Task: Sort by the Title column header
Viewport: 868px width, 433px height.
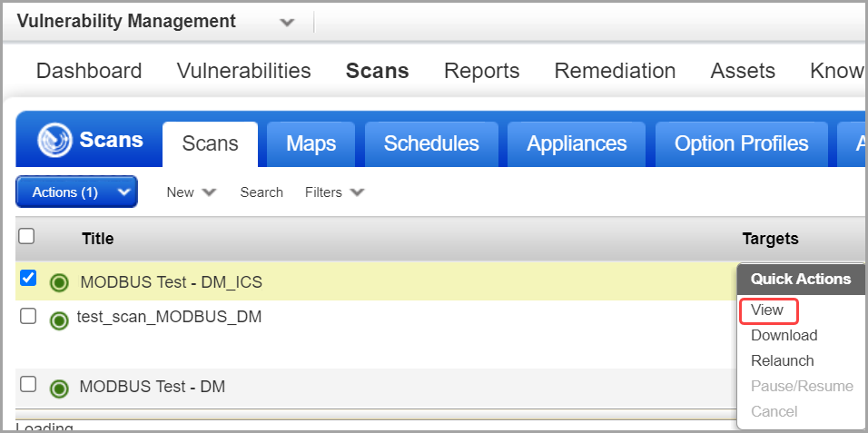Action: (x=97, y=239)
